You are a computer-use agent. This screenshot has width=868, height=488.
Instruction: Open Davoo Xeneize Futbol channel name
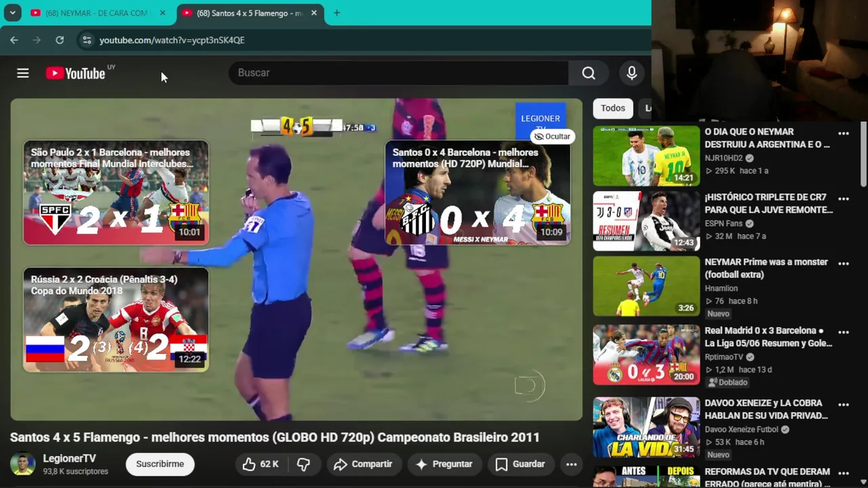[x=743, y=430]
